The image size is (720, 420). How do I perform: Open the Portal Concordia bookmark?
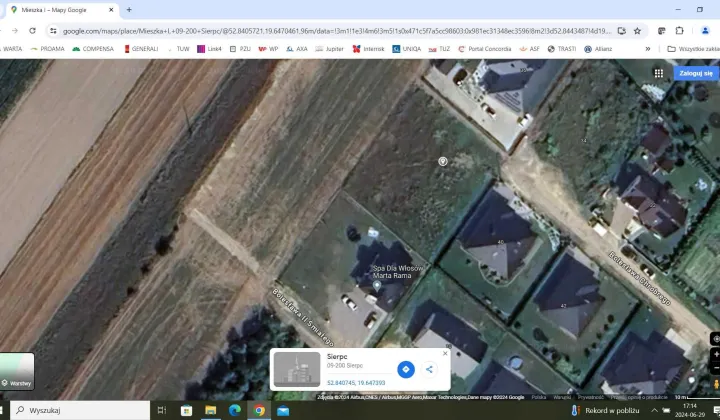pyautogui.click(x=485, y=49)
